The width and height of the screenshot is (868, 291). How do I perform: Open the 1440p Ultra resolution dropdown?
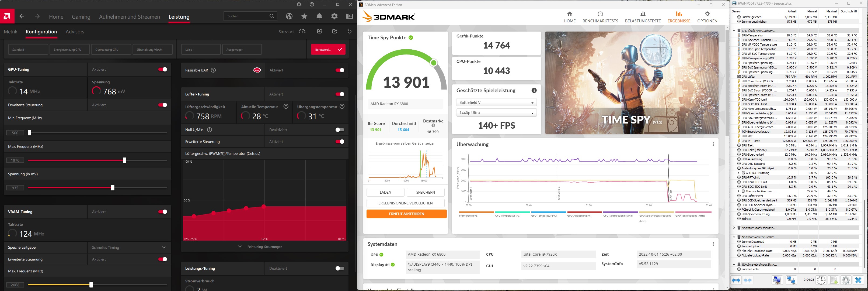pyautogui.click(x=496, y=113)
